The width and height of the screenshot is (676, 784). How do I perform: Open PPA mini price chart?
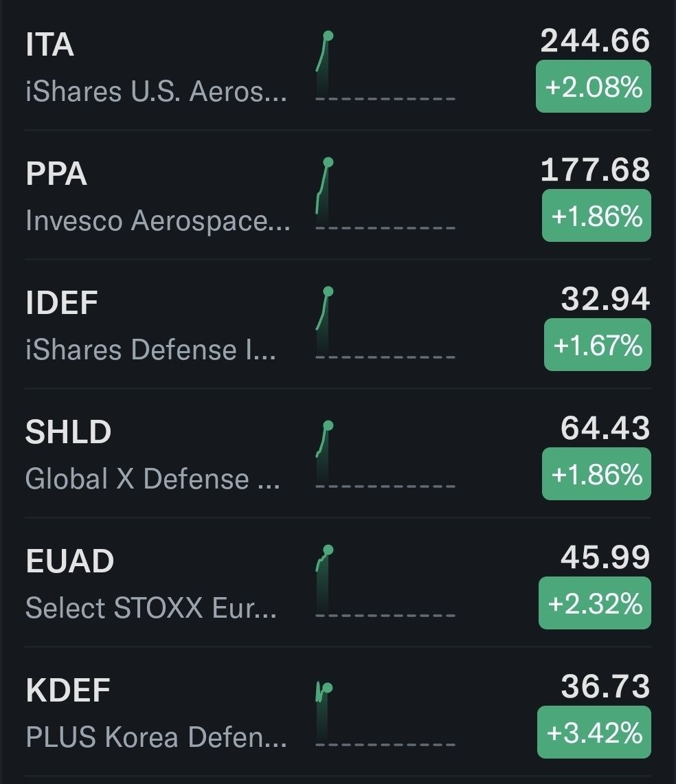[385, 194]
